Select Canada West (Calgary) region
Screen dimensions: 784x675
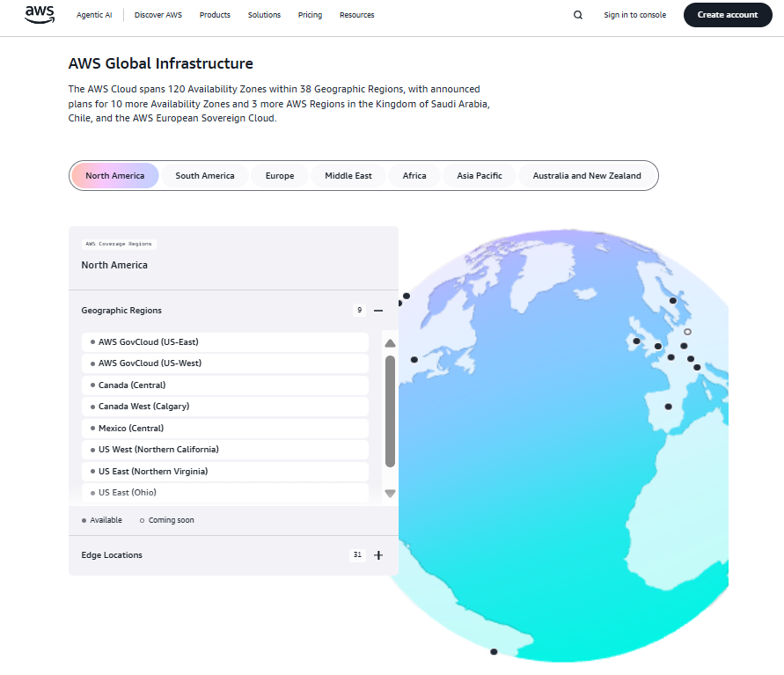tap(224, 407)
